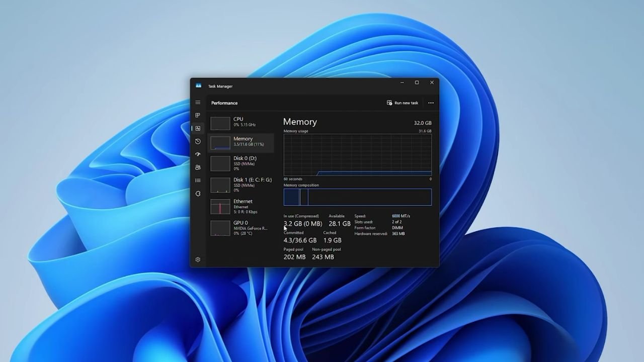Show the Details view
This screenshot has width=644, height=362.
pyautogui.click(x=198, y=180)
